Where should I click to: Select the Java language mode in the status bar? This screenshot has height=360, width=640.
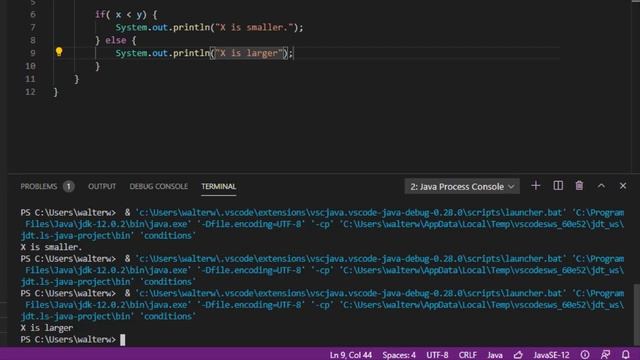click(495, 355)
